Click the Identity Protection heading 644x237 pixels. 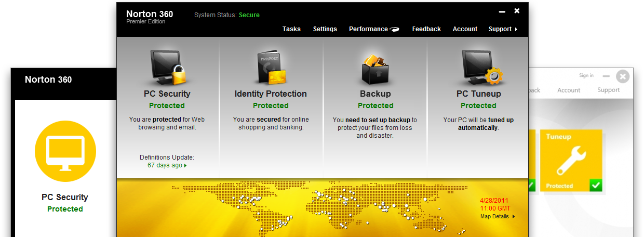point(271,94)
